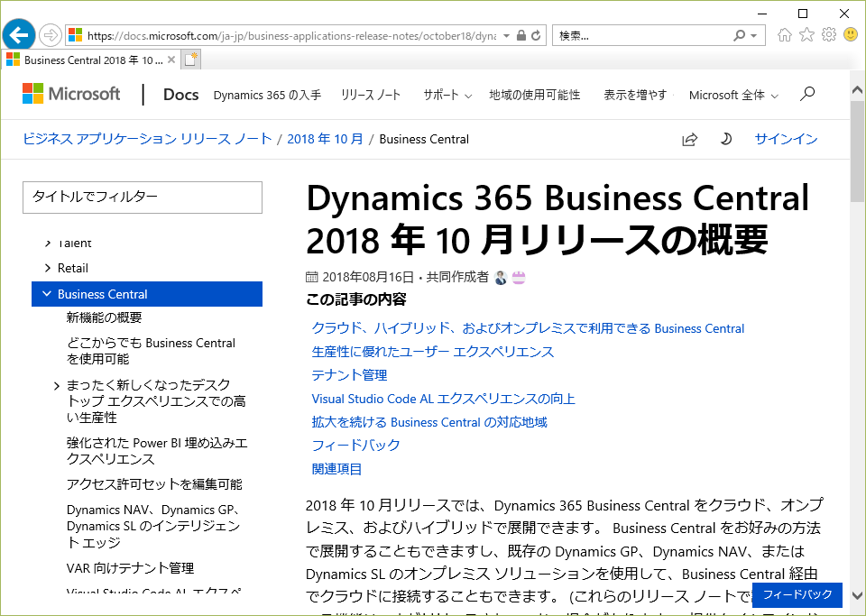
Task: Click the page scrollbar down arrow
Action: tap(857, 596)
